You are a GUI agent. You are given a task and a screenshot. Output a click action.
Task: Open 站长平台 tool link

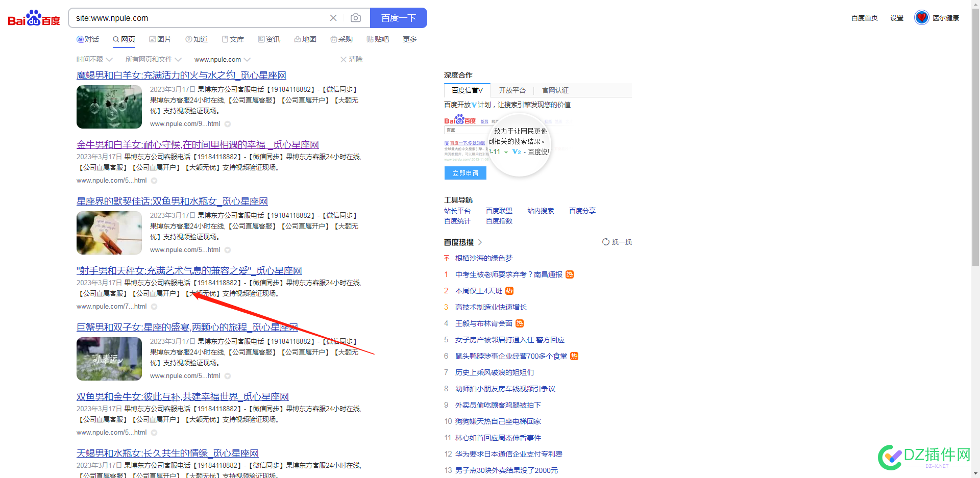click(457, 211)
